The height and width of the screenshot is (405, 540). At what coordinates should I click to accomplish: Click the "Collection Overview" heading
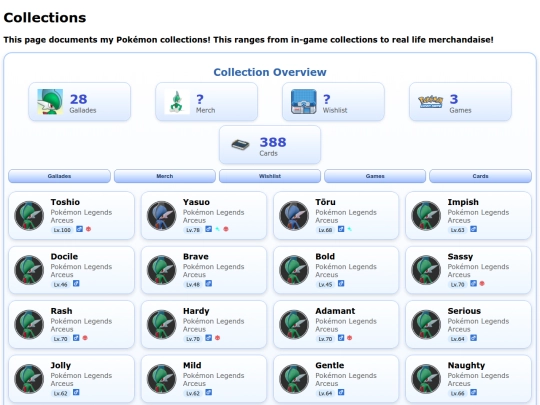coord(270,72)
